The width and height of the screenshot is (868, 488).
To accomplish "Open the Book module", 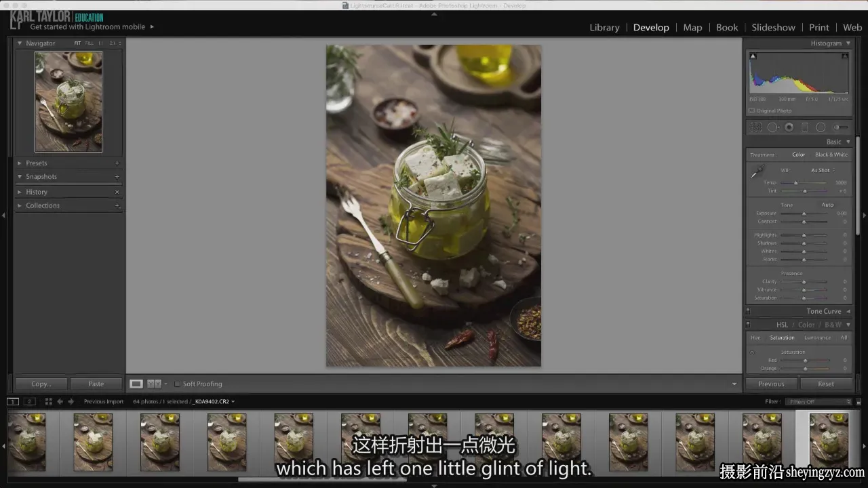I will 727,27.
